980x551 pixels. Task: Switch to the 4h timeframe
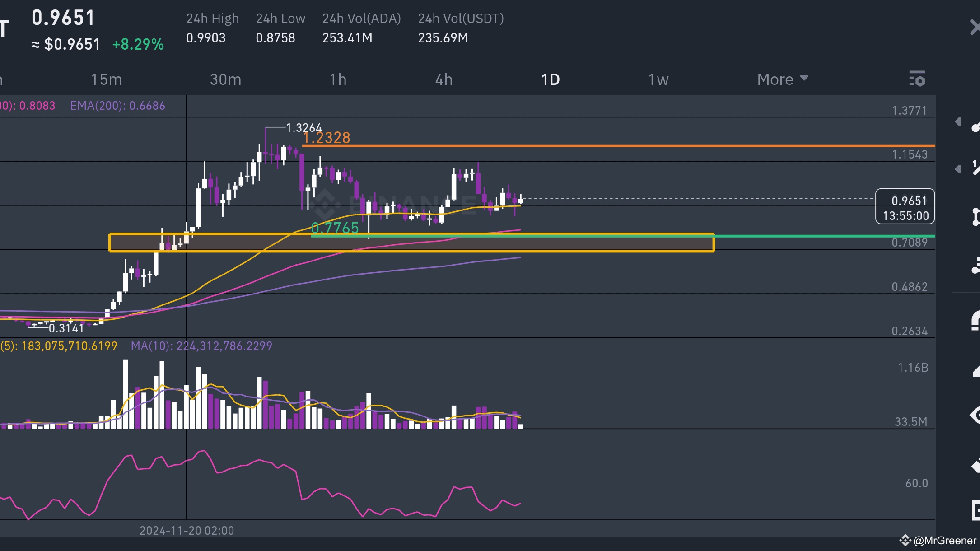coord(443,79)
